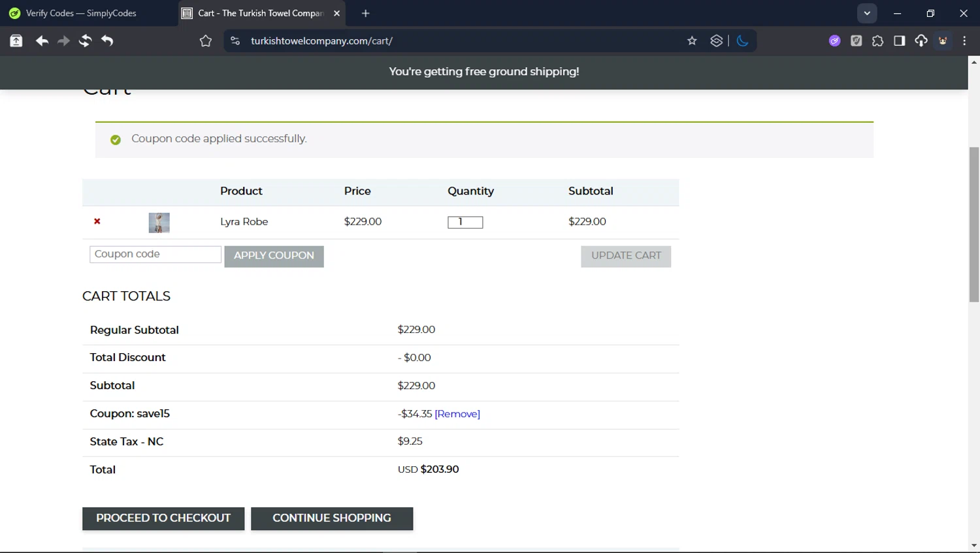This screenshot has width=980, height=553.
Task: Switch to the Verify Codes — SimplyCodes tab
Action: [x=82, y=13]
